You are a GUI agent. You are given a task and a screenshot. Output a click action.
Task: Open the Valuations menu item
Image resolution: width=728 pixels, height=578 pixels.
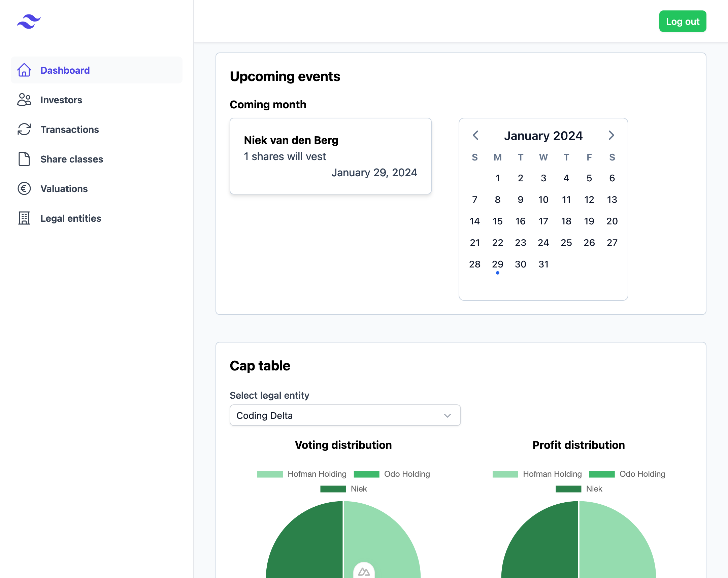tap(64, 189)
